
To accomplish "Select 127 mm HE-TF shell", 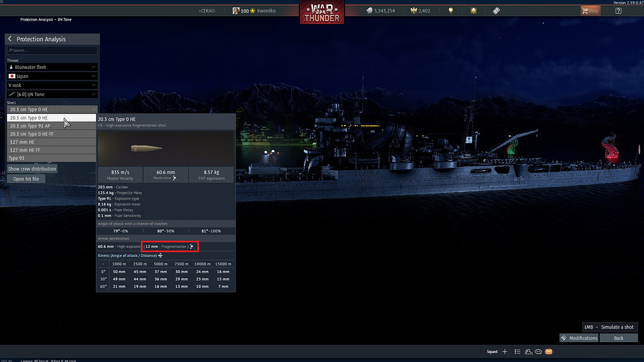I will pos(52,150).
